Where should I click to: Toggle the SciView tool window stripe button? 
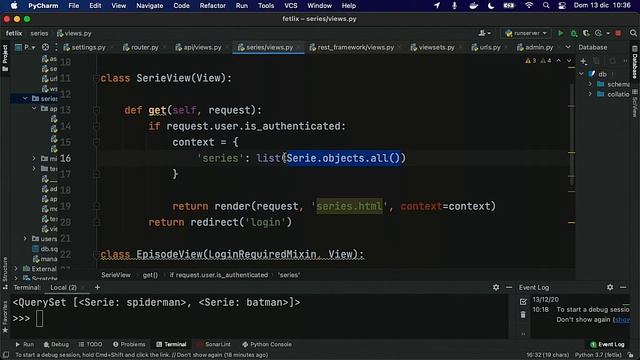tap(635, 102)
